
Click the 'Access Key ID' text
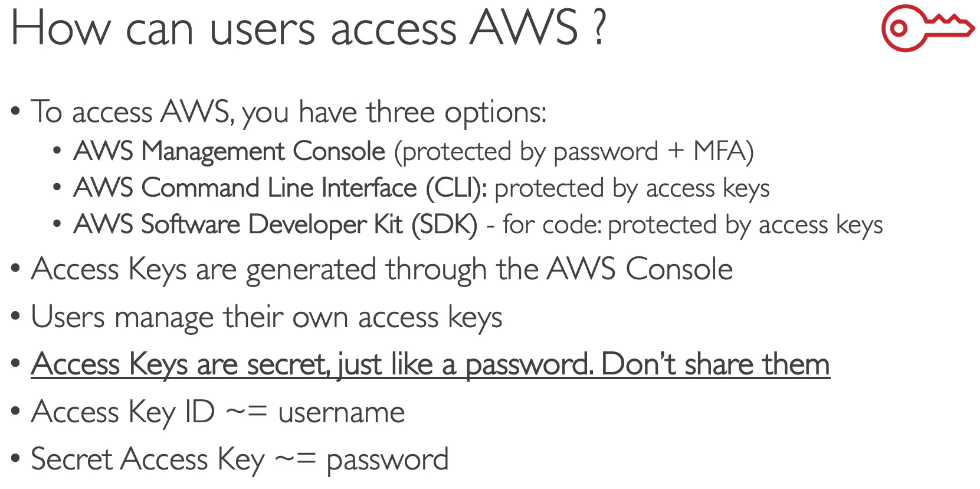(123, 412)
